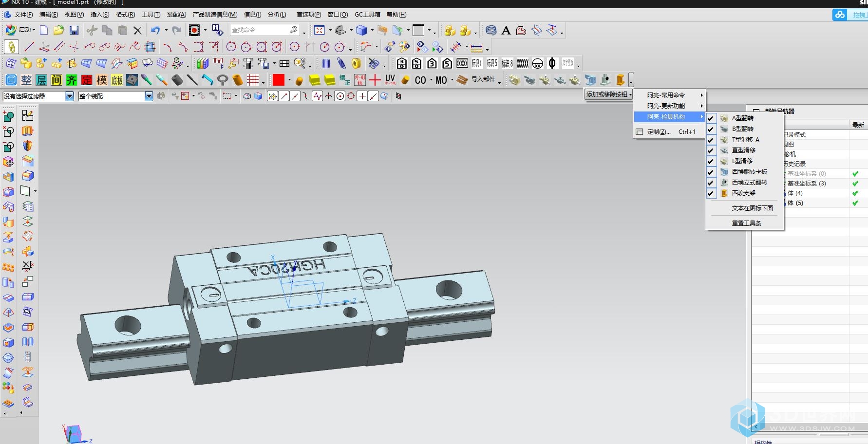Open the GC工具箱 menu

click(x=367, y=15)
